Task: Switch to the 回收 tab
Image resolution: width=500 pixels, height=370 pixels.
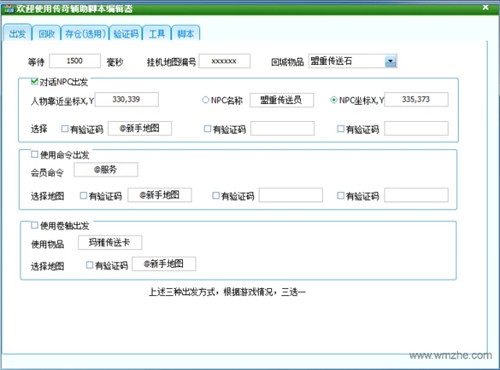Action: (x=46, y=33)
